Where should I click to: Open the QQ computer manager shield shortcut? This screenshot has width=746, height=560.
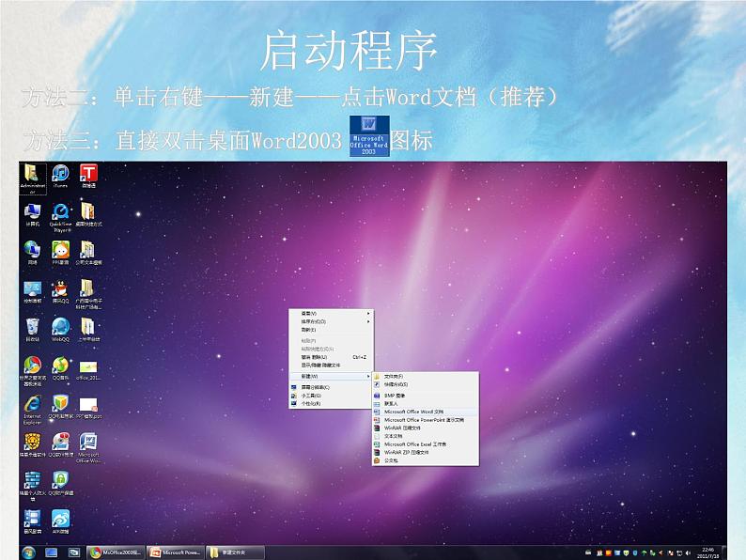coord(60,407)
